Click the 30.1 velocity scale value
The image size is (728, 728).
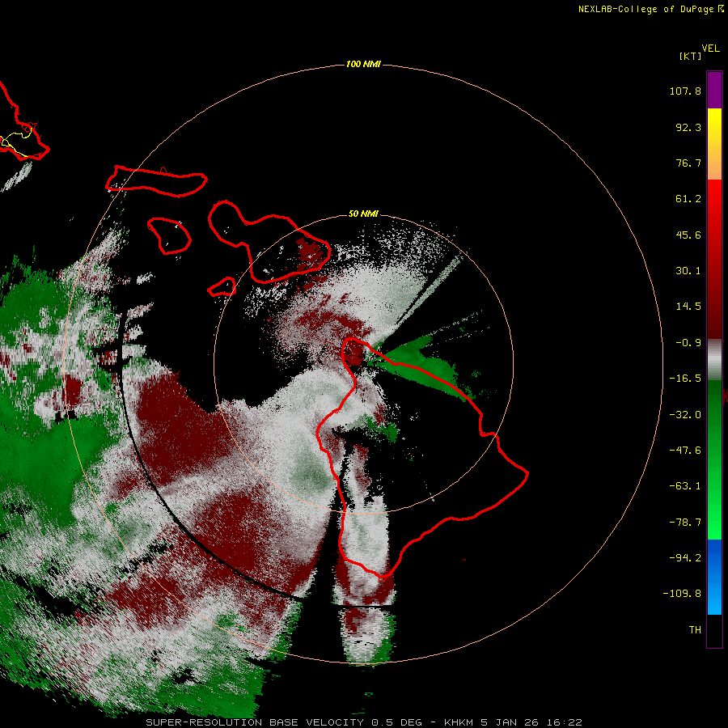(688, 271)
